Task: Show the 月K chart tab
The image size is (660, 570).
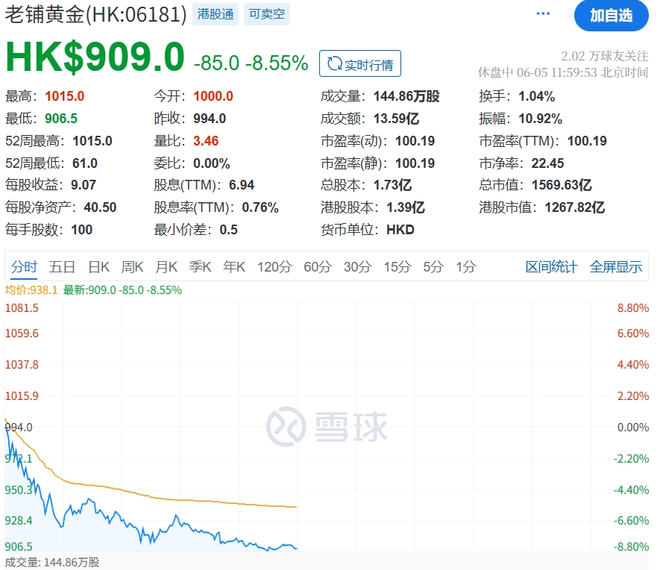Action: (166, 266)
